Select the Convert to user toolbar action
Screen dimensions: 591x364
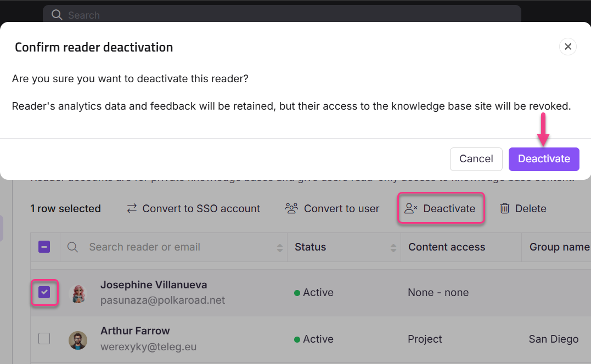(332, 208)
